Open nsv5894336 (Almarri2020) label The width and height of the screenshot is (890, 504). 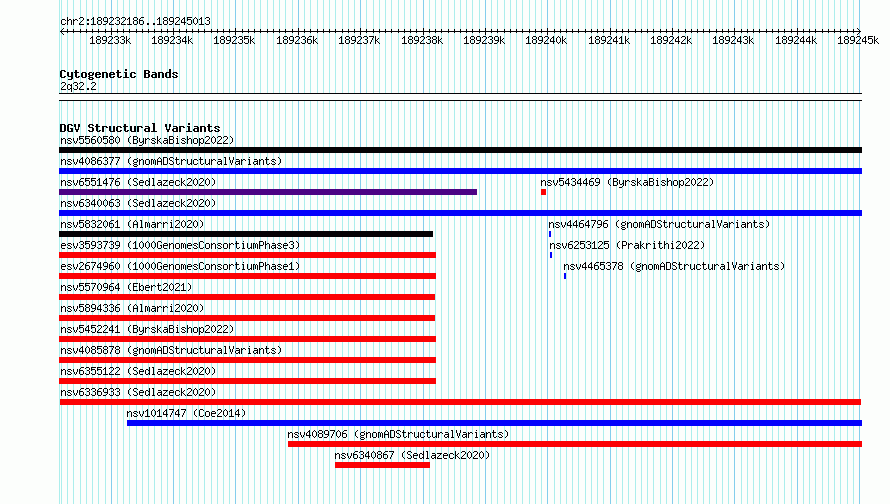(x=132, y=308)
